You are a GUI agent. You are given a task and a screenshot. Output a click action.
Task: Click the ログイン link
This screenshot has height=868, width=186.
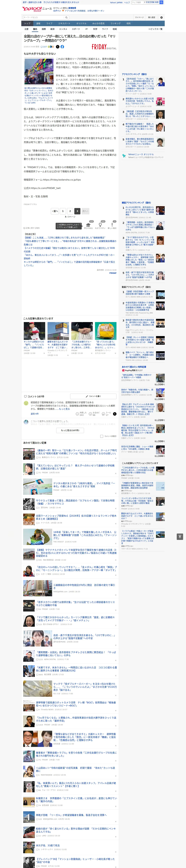[x=57, y=11]
